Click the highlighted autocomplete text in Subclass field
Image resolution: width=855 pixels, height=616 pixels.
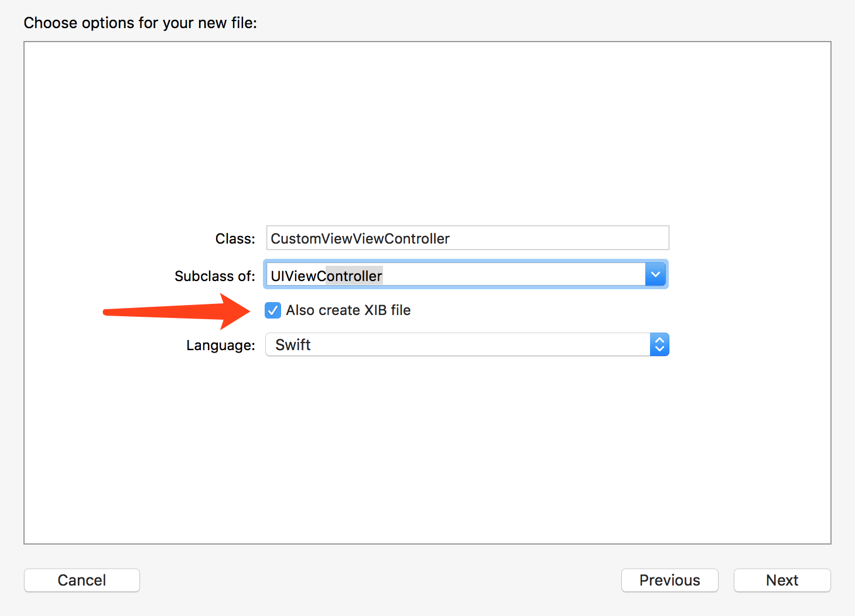354,276
